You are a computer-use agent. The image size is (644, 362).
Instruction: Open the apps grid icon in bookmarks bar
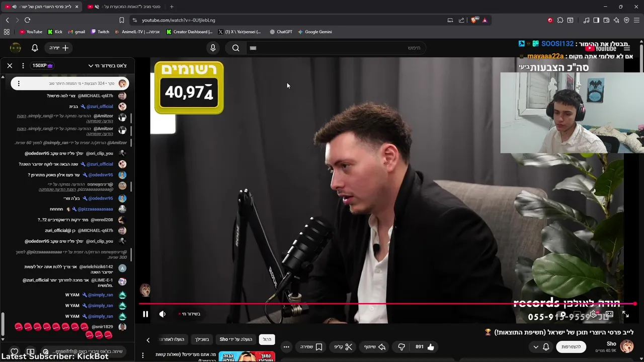[7, 32]
